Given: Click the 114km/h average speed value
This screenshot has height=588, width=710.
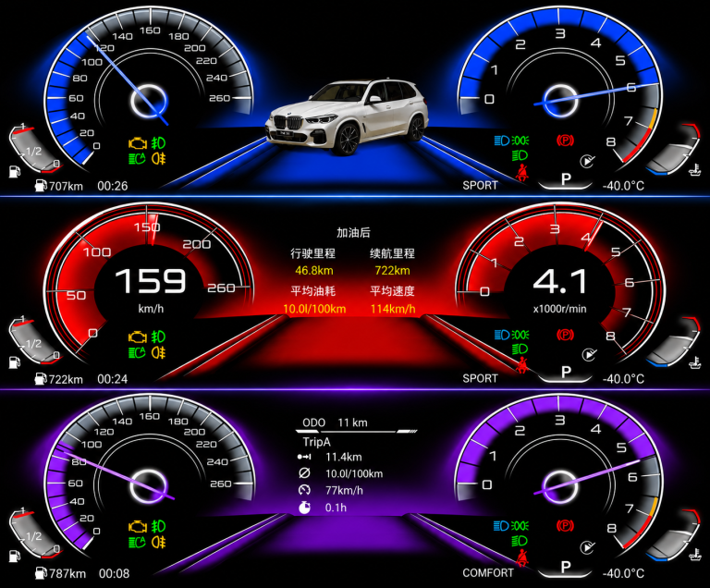Looking at the screenshot, I should click(x=393, y=309).
